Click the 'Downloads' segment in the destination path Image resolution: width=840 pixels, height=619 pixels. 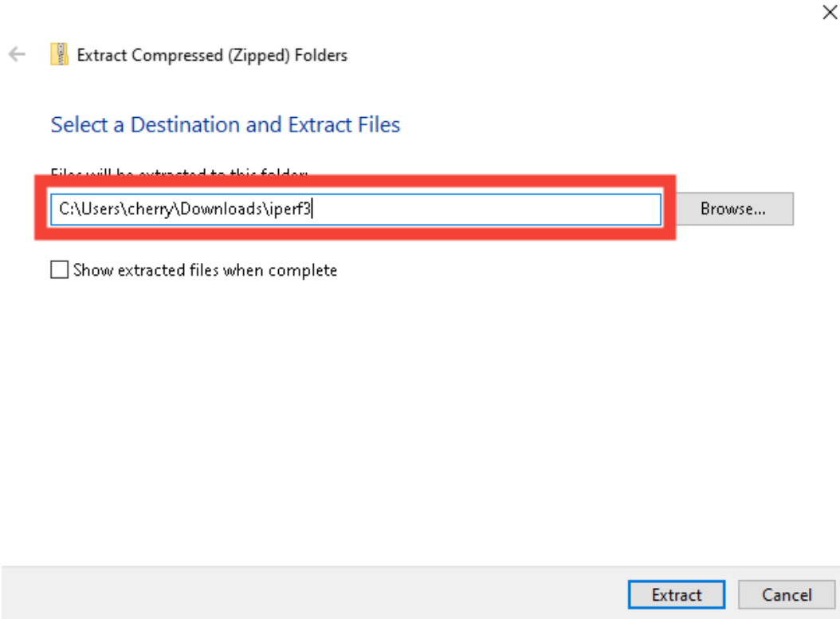pyautogui.click(x=220, y=209)
